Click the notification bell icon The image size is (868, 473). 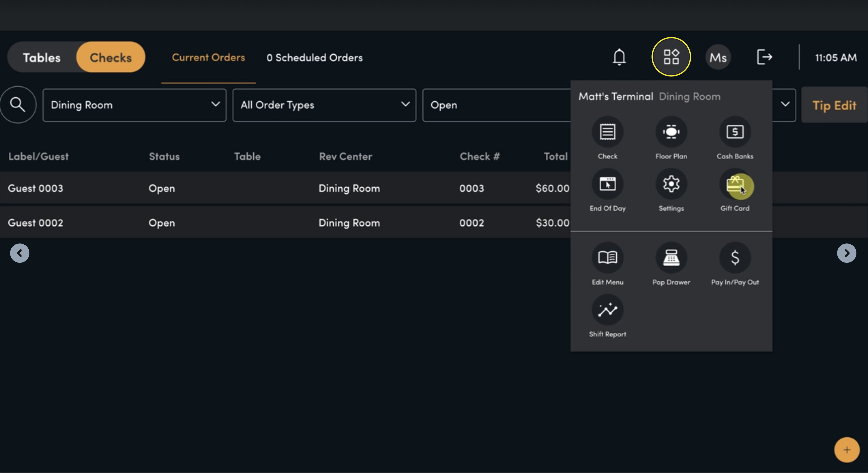[x=619, y=57]
